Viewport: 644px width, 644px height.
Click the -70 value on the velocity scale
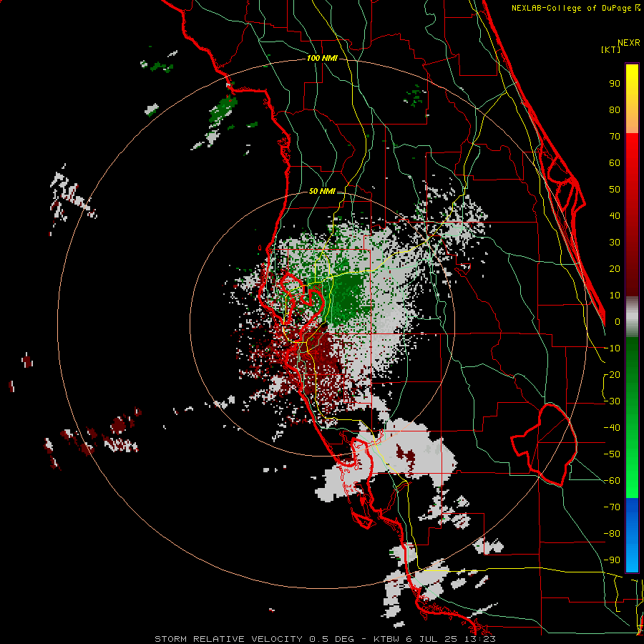coord(612,507)
